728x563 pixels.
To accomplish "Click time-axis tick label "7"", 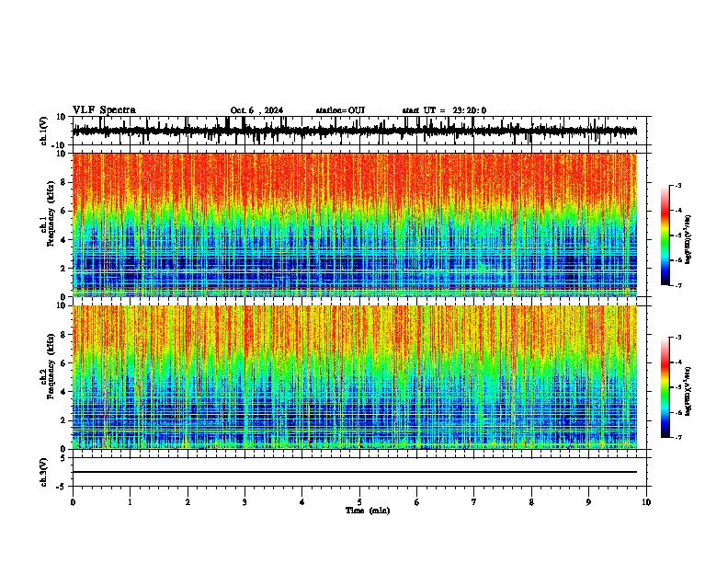I will pyautogui.click(x=474, y=502).
